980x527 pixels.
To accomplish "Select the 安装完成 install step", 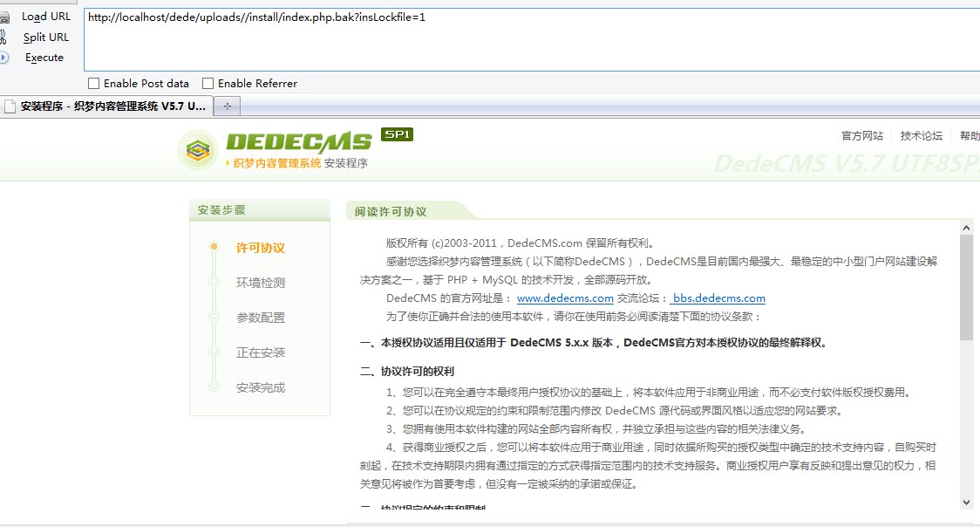I will pyautogui.click(x=261, y=387).
